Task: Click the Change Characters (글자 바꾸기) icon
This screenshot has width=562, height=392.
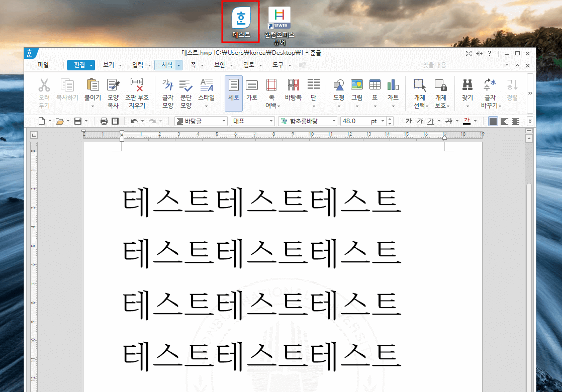Action: click(490, 85)
